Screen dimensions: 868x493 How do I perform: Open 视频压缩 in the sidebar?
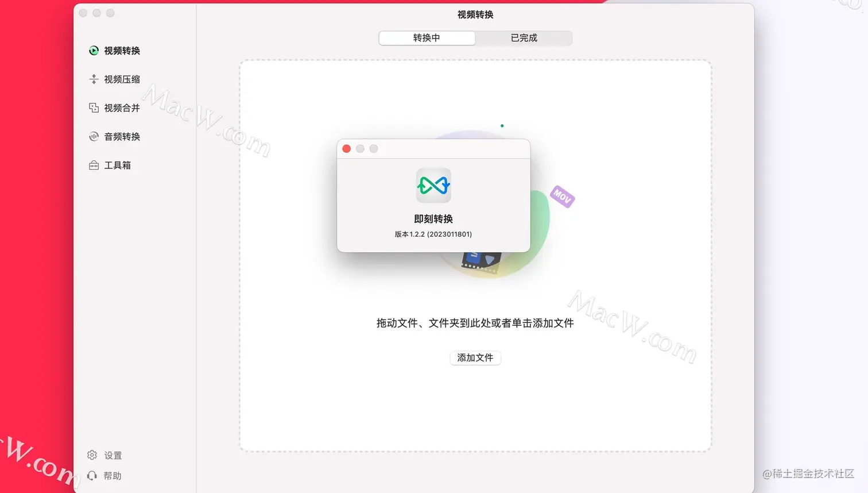[x=122, y=79]
